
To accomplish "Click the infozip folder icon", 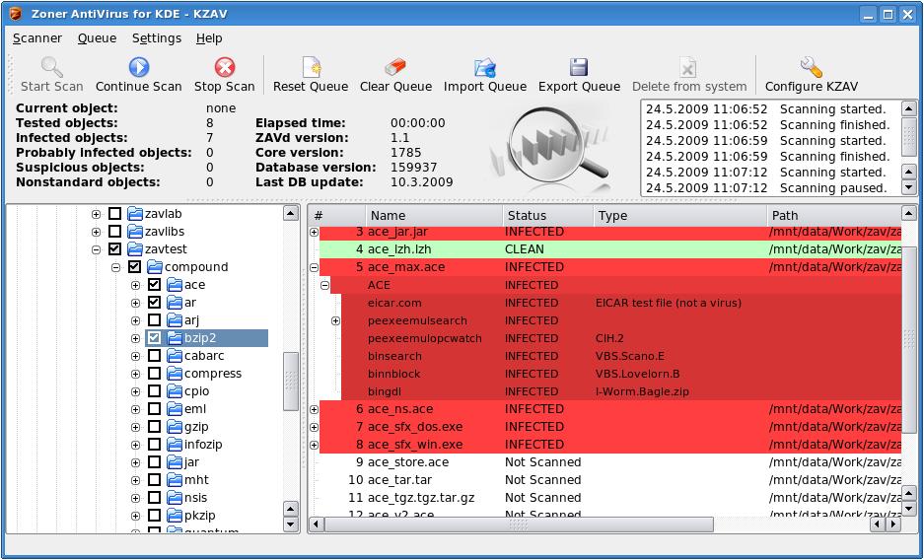I will [175, 444].
